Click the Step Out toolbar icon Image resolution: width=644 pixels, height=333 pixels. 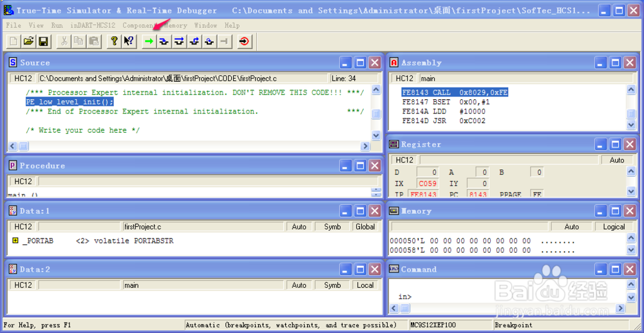tap(194, 41)
